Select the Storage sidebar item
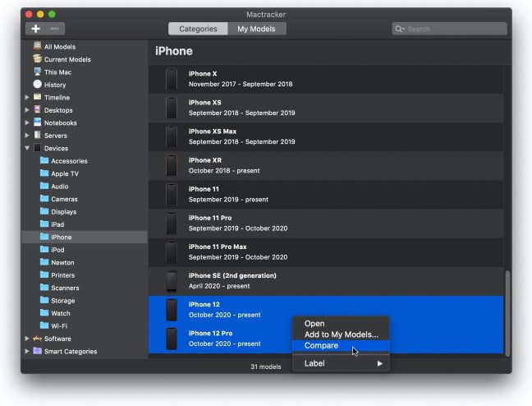532x406 pixels. pos(84,300)
